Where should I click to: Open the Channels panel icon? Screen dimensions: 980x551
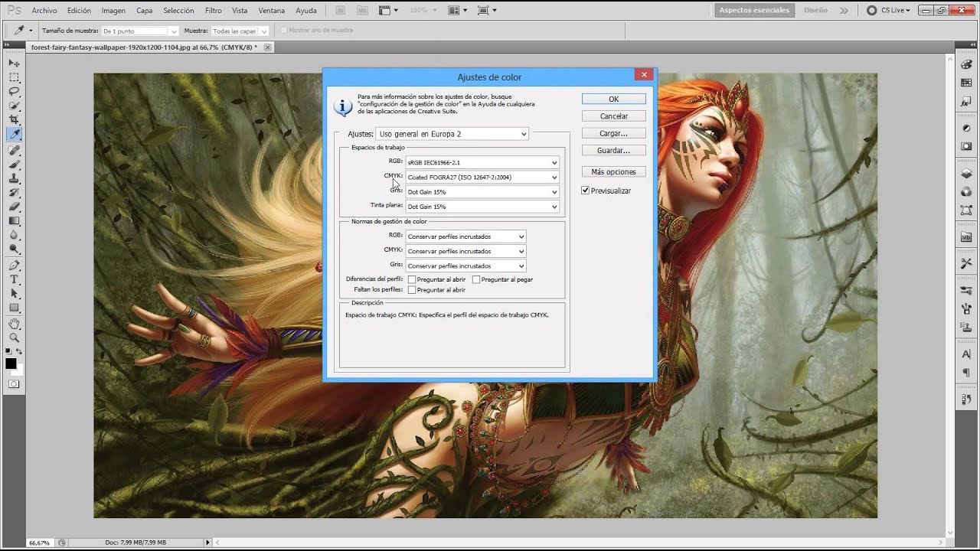pos(966,191)
